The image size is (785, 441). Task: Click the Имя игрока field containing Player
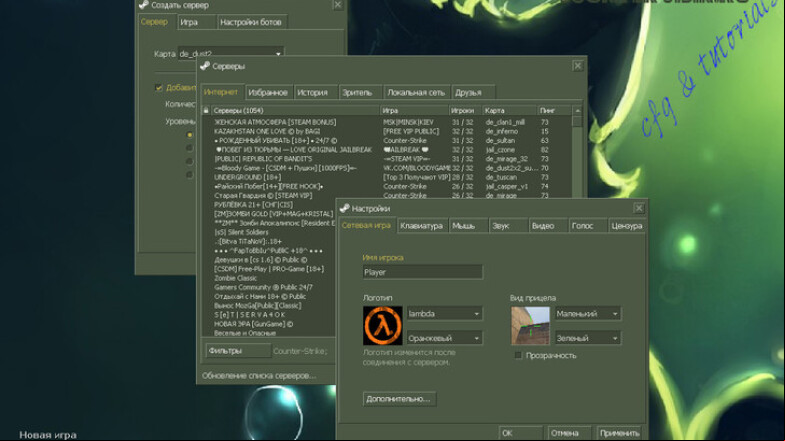[x=423, y=272]
